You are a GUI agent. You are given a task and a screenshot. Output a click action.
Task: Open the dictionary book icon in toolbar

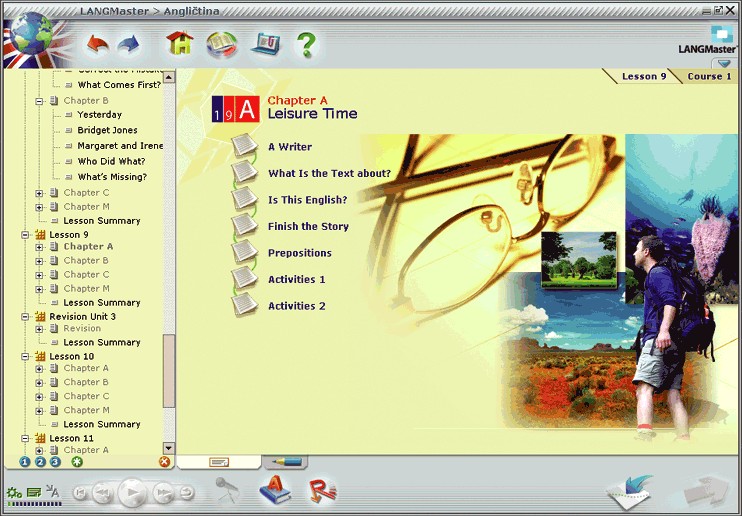(x=221, y=44)
